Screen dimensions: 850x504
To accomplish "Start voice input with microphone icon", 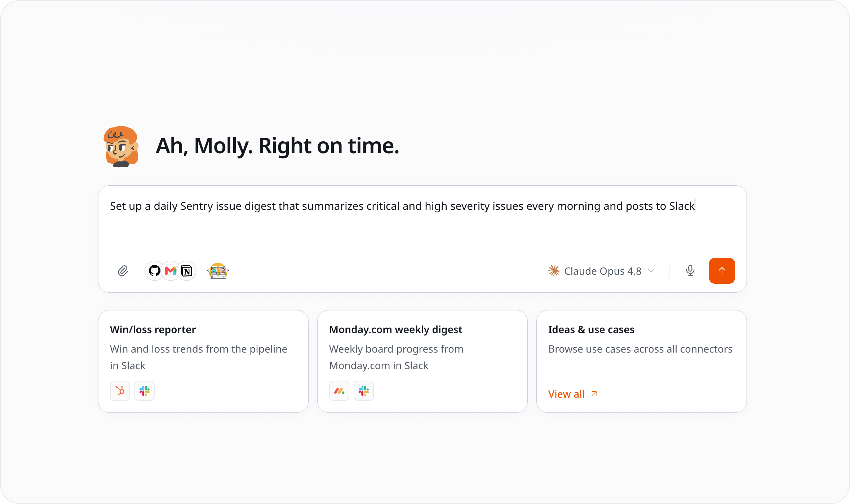I will (690, 271).
